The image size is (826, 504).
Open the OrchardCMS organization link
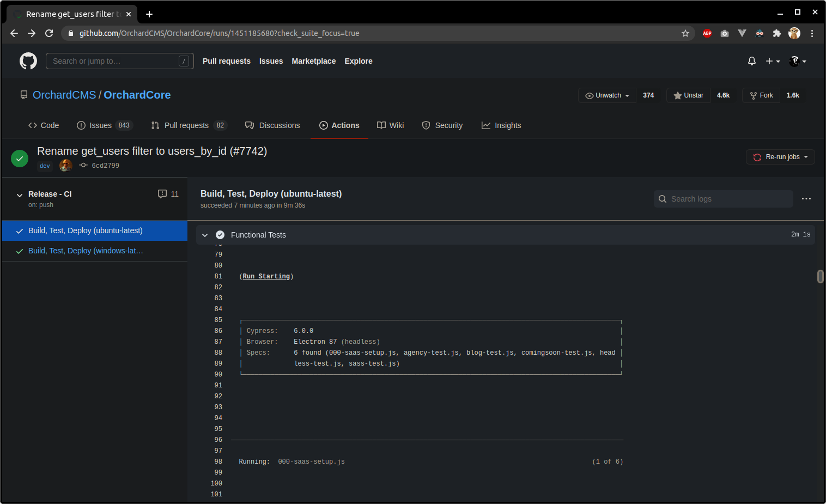[x=64, y=95]
